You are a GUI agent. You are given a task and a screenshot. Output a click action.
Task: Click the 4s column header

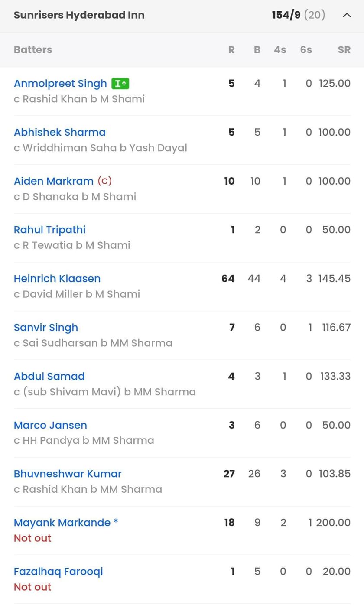tap(280, 49)
